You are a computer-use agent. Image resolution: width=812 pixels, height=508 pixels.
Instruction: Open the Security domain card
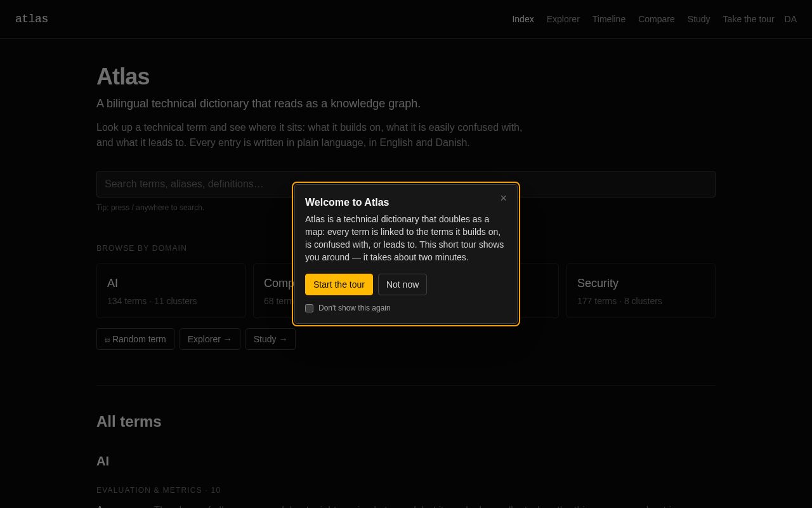[641, 291]
